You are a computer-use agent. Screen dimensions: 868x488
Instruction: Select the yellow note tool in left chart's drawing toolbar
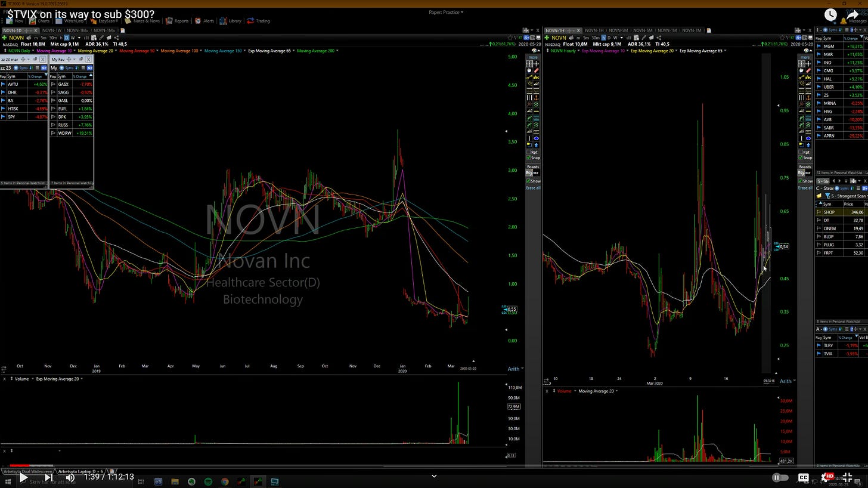pyautogui.click(x=529, y=145)
